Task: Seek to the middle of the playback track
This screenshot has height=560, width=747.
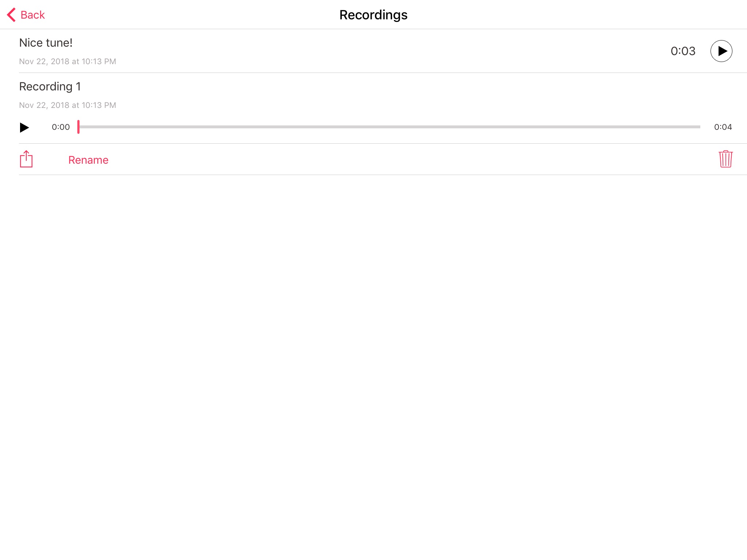Action: click(x=390, y=127)
